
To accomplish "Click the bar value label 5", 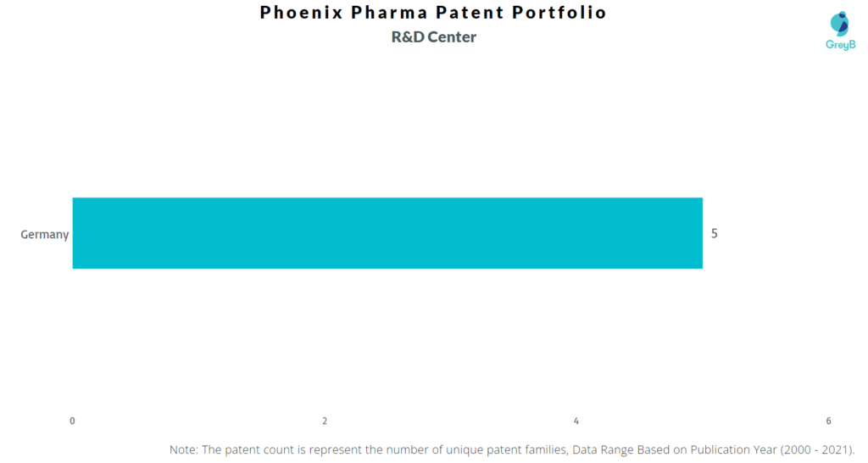I will 714,234.
